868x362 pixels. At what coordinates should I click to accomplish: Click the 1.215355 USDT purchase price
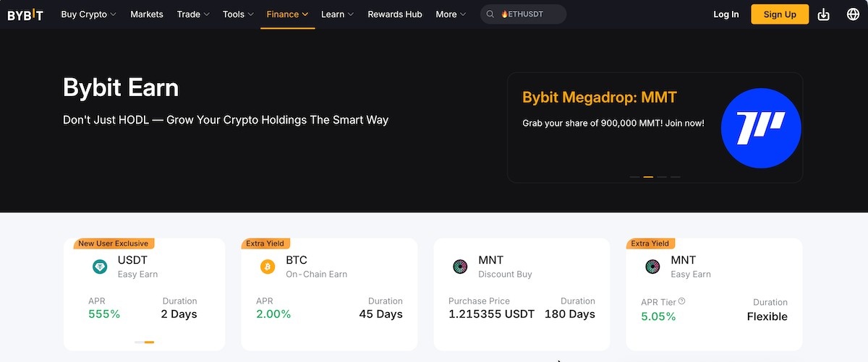491,314
